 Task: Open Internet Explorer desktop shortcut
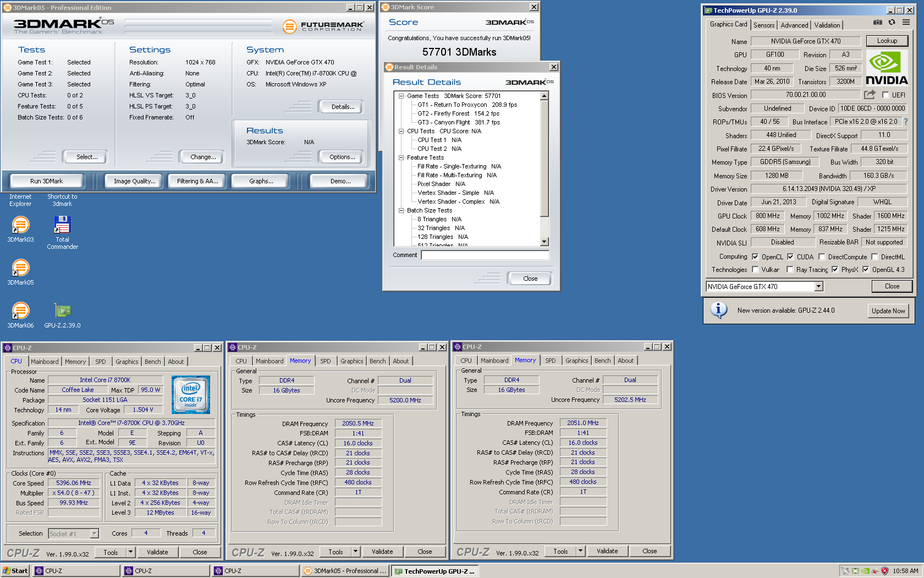pyautogui.click(x=20, y=200)
